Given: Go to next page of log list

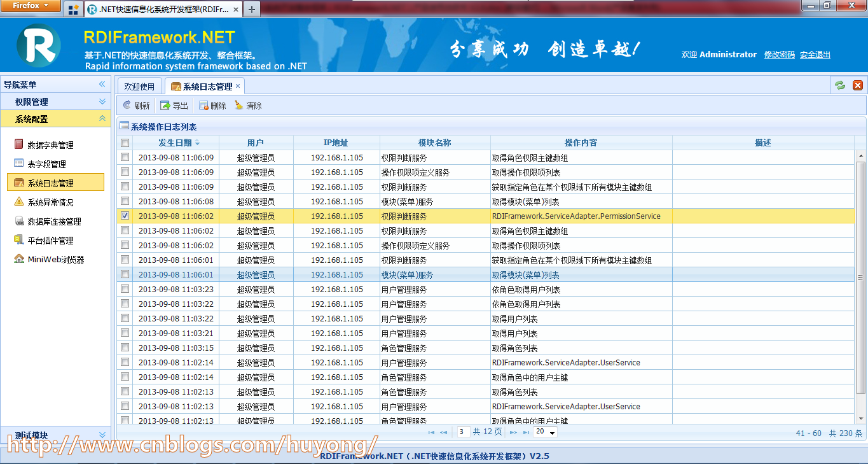Looking at the screenshot, I should (x=513, y=432).
